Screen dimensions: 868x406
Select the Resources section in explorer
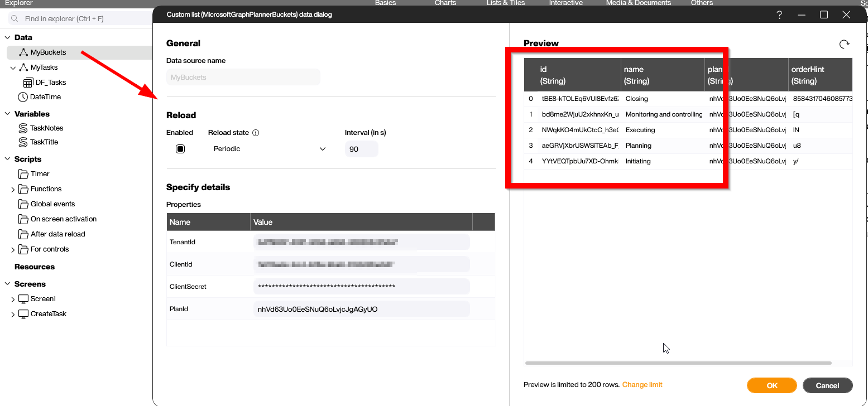tap(35, 267)
